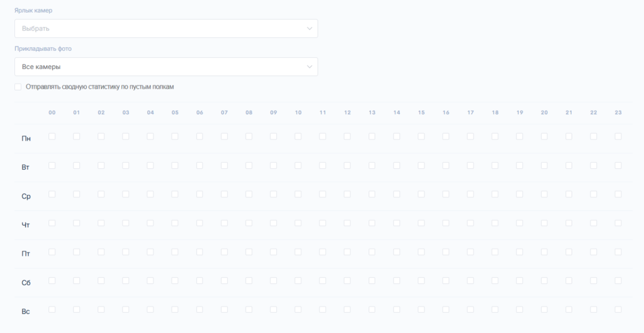Viewport: 644px width, 333px height.
Task: Check the Пн checkbox at hour 00
Action: [52, 136]
